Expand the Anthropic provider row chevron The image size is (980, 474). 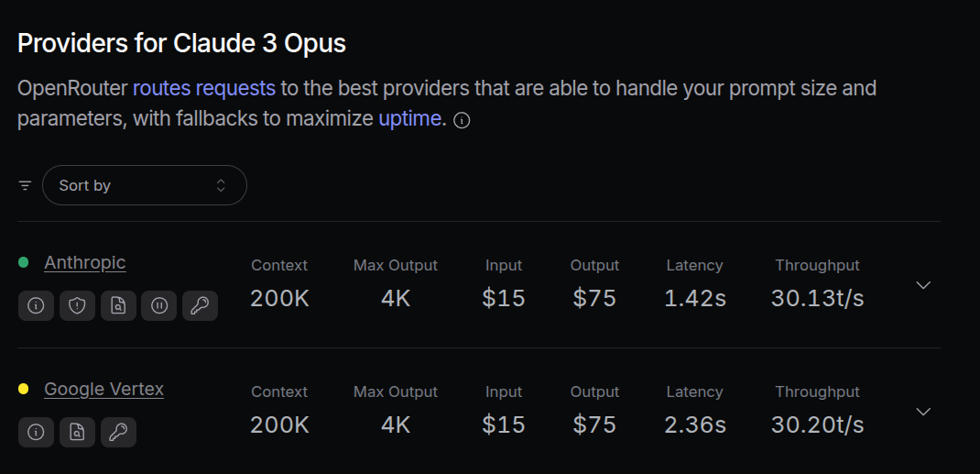923,285
